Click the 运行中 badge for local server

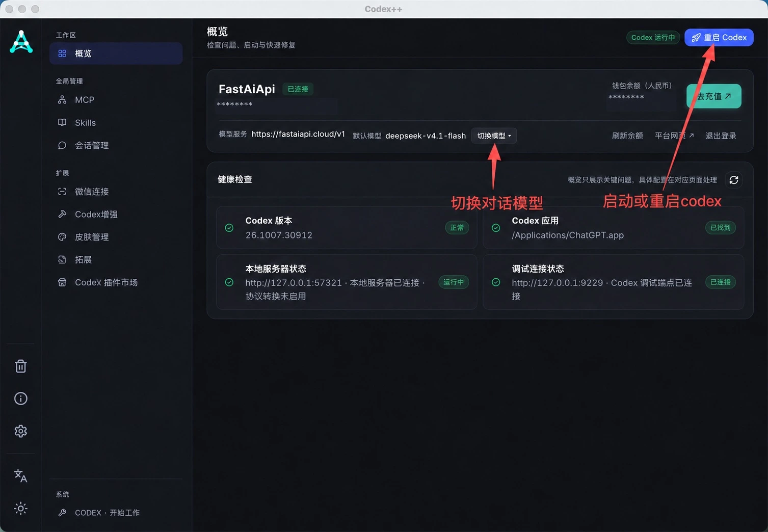coord(454,282)
